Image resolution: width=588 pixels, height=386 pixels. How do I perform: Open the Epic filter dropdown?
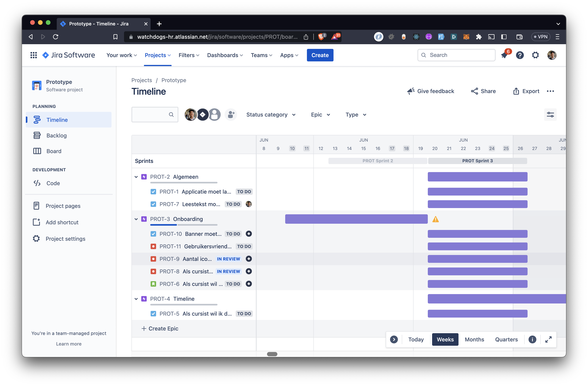point(320,114)
